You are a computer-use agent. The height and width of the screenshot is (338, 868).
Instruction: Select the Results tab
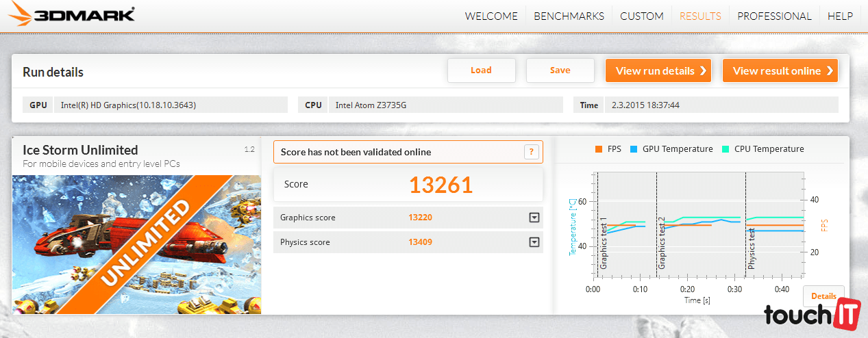700,16
